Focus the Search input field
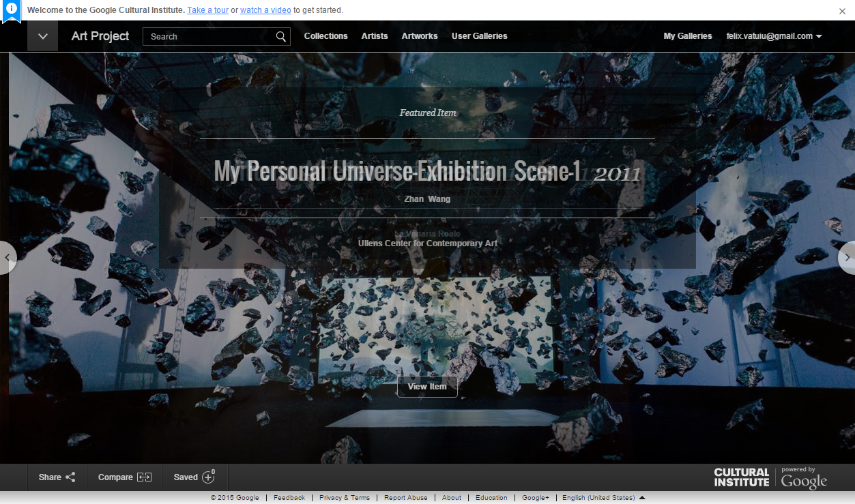855x504 pixels. pyautogui.click(x=208, y=37)
